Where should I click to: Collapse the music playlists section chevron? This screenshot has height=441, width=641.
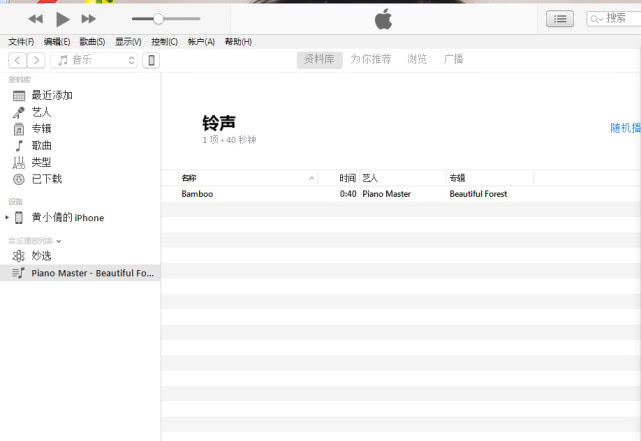point(59,241)
